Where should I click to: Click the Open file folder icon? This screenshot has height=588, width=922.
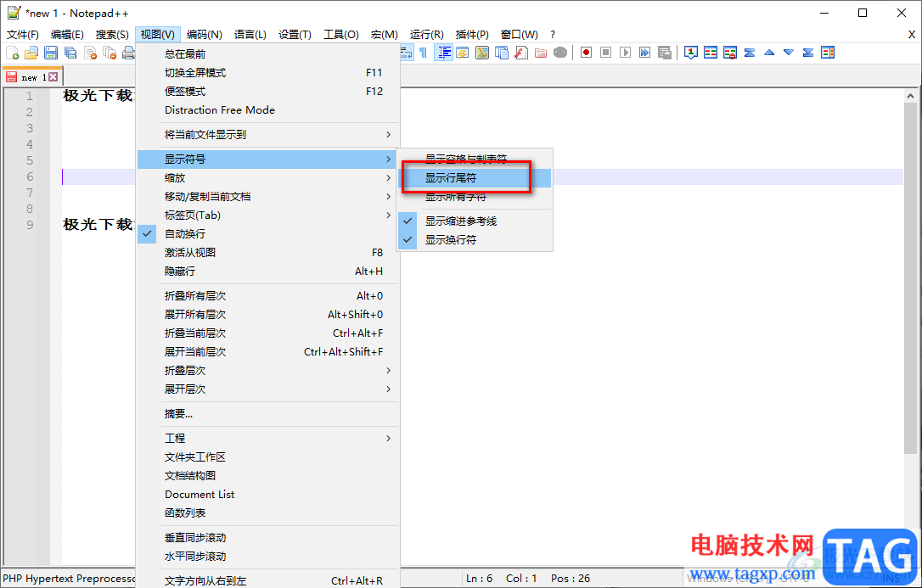point(31,53)
